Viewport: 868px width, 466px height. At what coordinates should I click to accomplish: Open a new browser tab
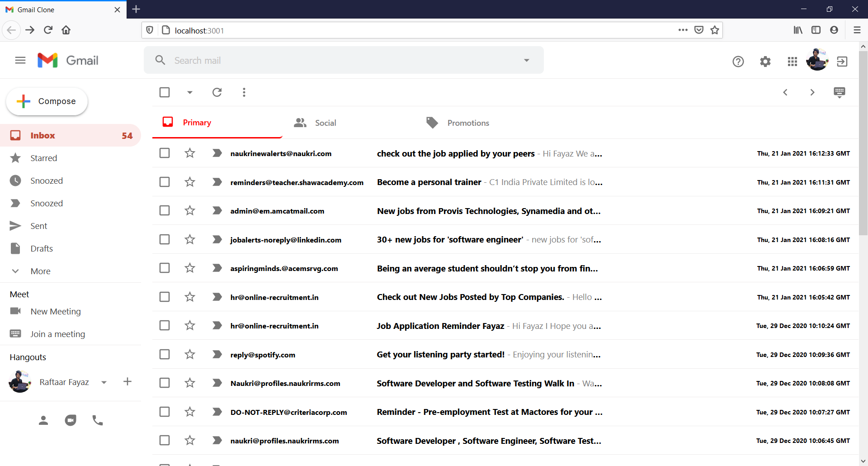click(136, 9)
